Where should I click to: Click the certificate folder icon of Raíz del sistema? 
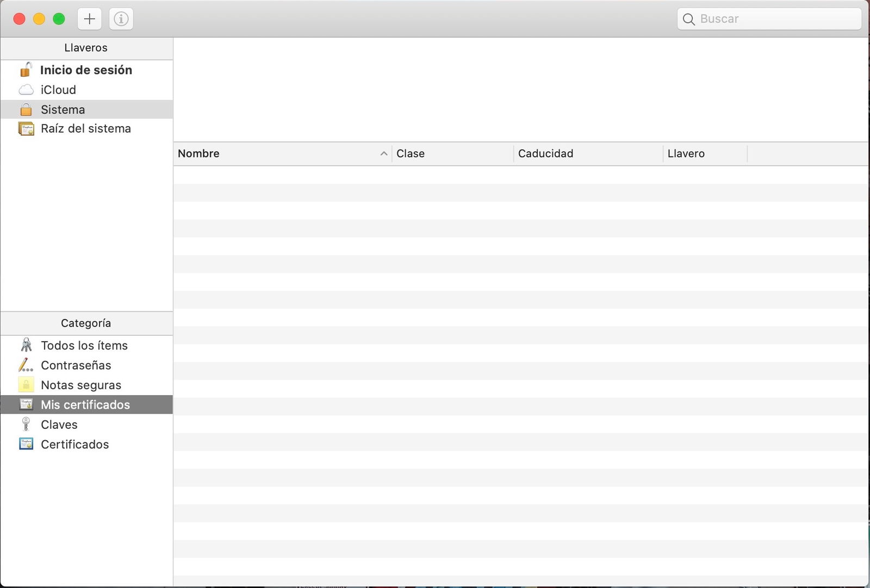pyautogui.click(x=26, y=129)
